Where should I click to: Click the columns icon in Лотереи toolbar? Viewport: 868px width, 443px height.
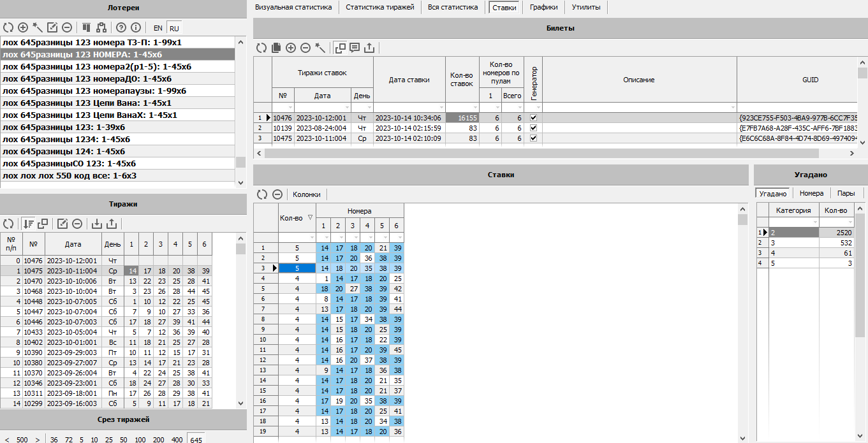(86, 27)
